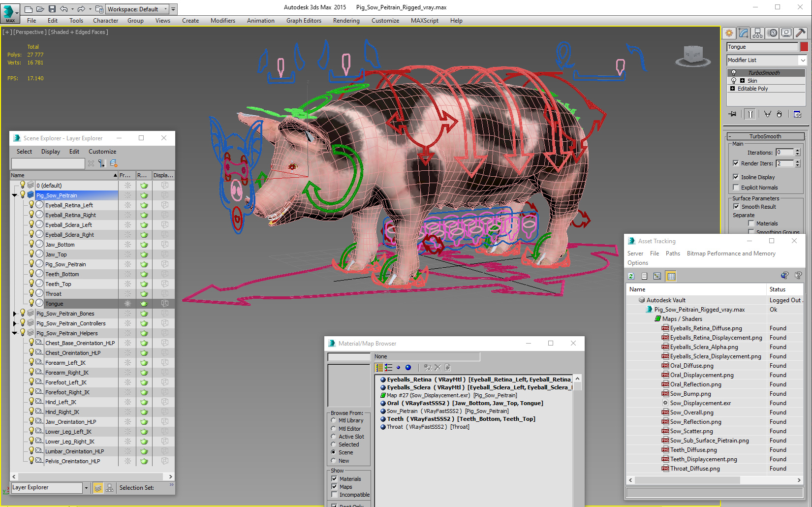Click Iterations spinner arrows
Viewport: 812px width, 507px height.
click(798, 153)
